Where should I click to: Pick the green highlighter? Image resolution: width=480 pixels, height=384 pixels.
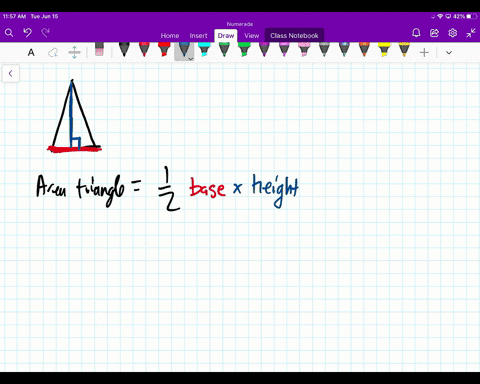point(244,49)
